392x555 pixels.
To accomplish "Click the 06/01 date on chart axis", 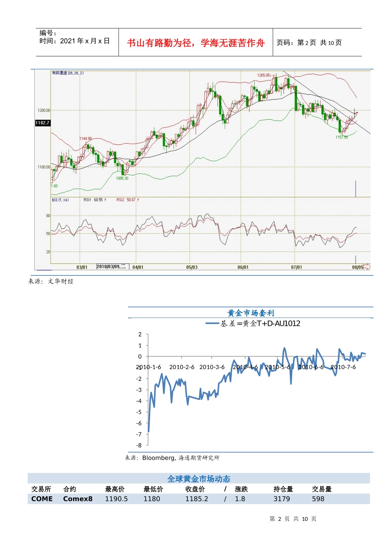I will click(x=243, y=267).
